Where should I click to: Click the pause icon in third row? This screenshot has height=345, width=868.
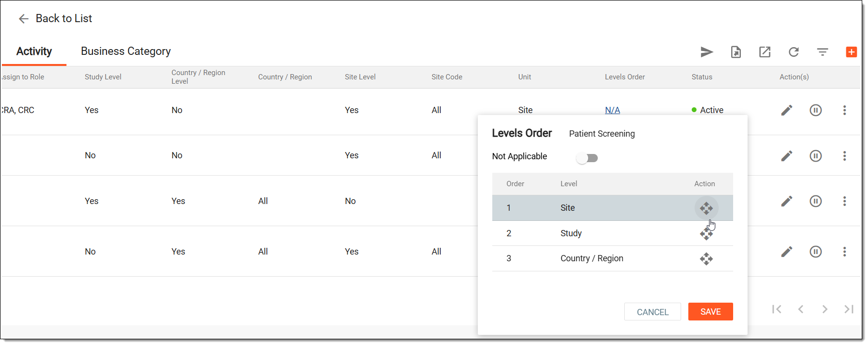point(815,201)
